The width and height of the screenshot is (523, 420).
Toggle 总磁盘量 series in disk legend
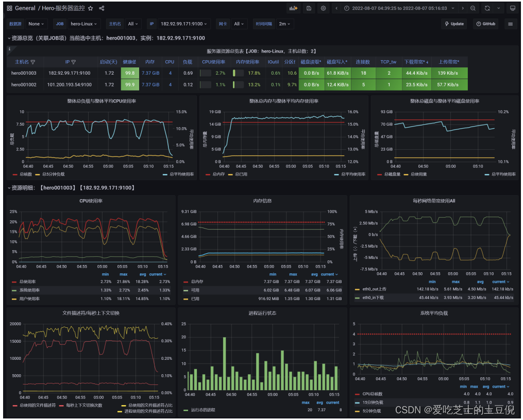392,174
